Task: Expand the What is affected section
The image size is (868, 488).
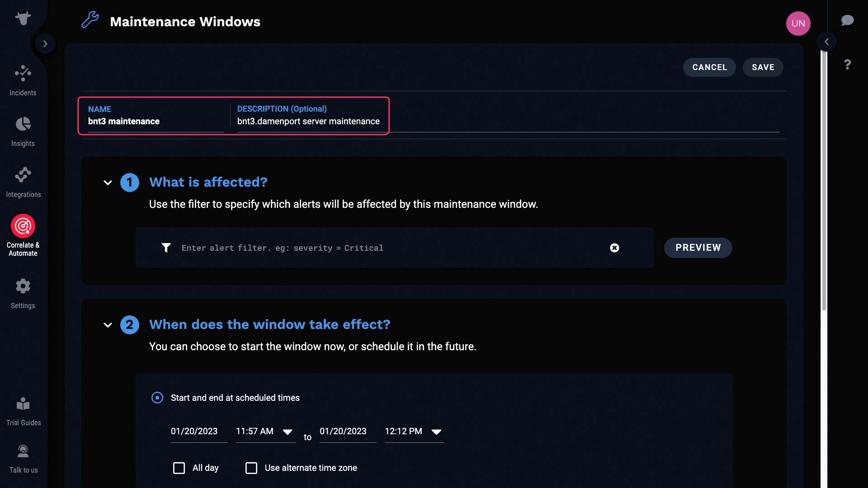Action: tap(107, 183)
